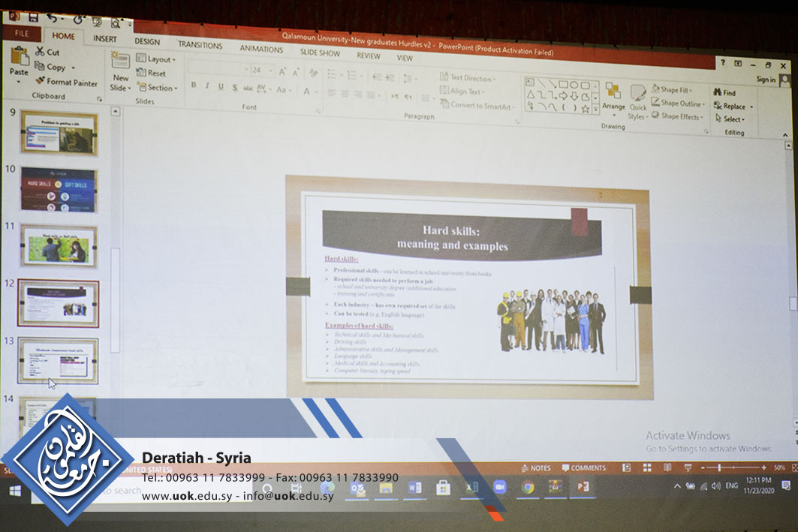Open the Text Direction dropdown

tap(467, 77)
